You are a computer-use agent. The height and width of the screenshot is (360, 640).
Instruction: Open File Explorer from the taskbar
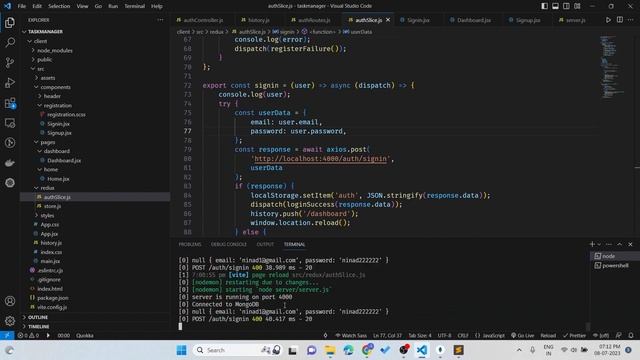click(x=330, y=350)
